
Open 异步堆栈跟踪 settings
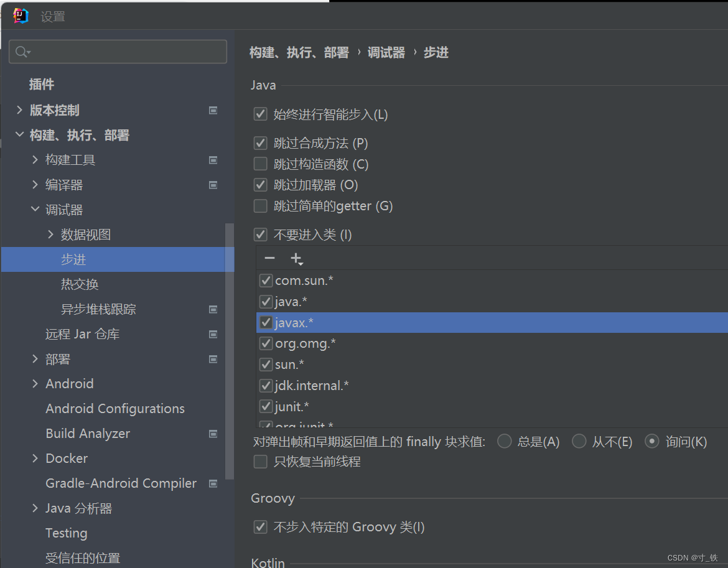[98, 310]
